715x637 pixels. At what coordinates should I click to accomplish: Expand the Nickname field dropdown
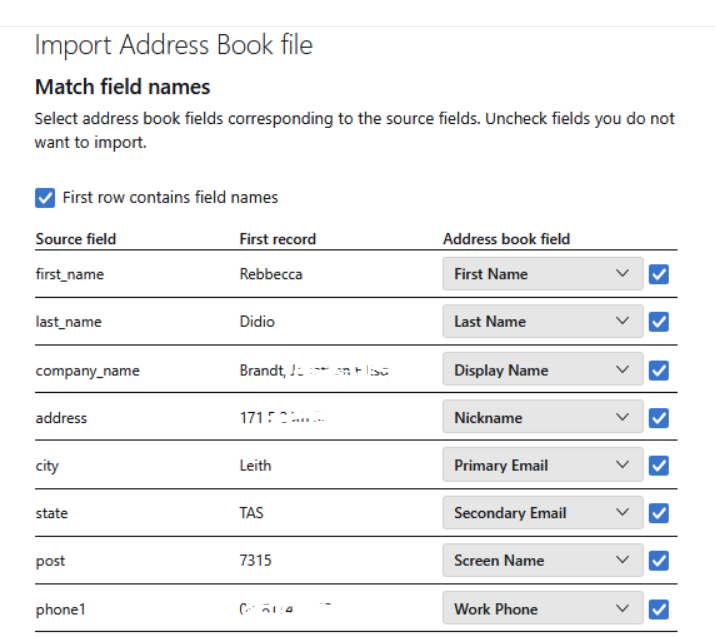(x=542, y=418)
